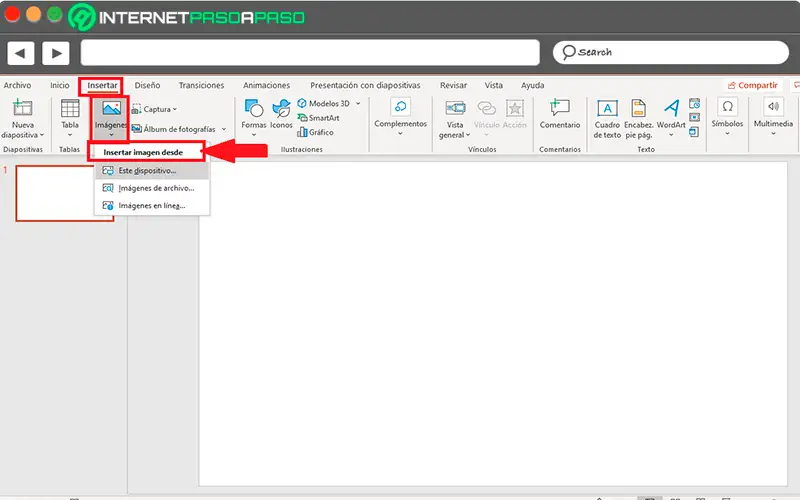This screenshot has height=500, width=800.
Task: Click the Tabla grid icon
Action: tap(70, 108)
